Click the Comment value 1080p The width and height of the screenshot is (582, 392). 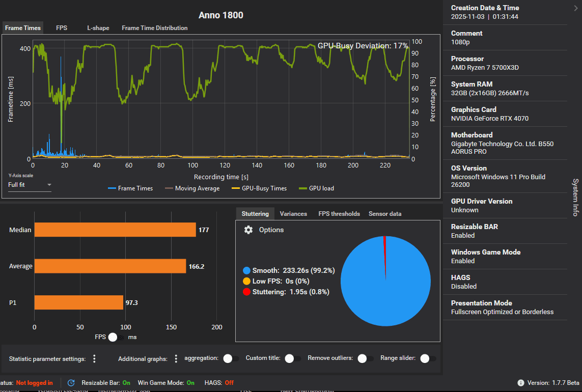click(460, 42)
